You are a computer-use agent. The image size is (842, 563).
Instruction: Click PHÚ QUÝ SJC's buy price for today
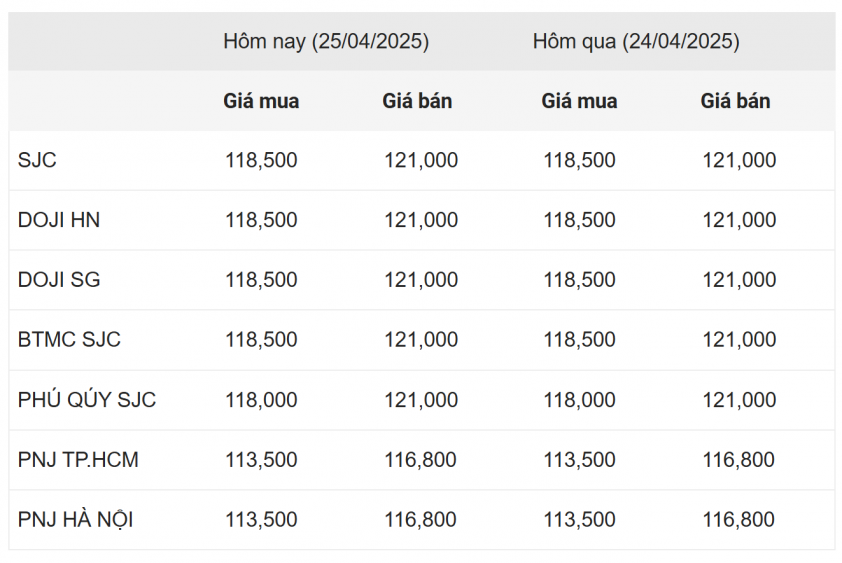(261, 400)
